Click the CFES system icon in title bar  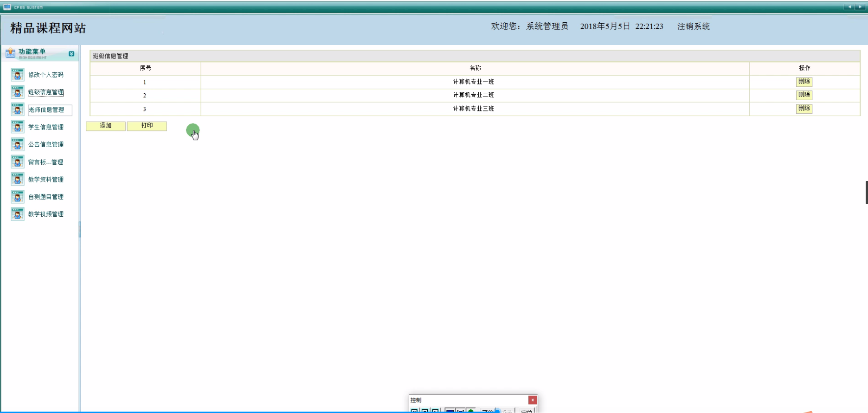(x=7, y=7)
